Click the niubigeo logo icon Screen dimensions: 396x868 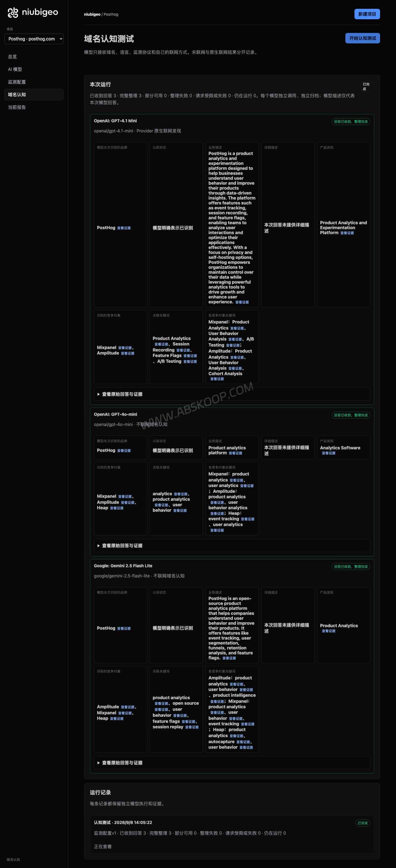(x=13, y=12)
